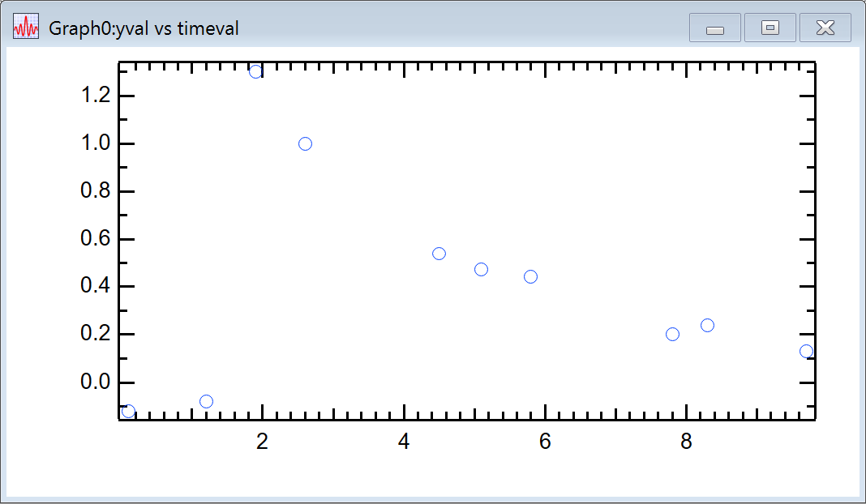Click the data point near x=8.3
This screenshot has height=504, width=866.
coord(707,325)
